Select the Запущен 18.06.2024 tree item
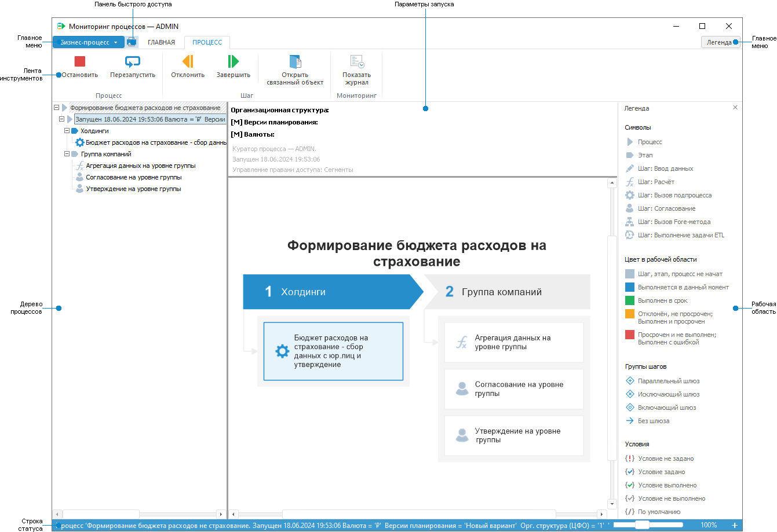 [145, 119]
